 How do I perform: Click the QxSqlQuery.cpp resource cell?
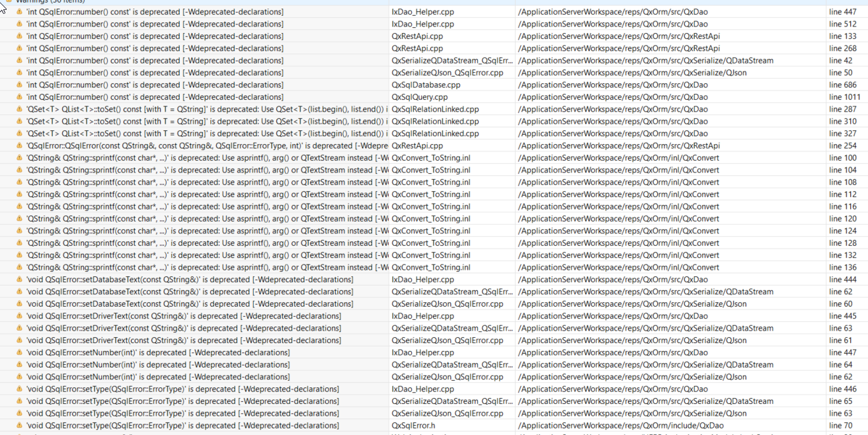[419, 97]
